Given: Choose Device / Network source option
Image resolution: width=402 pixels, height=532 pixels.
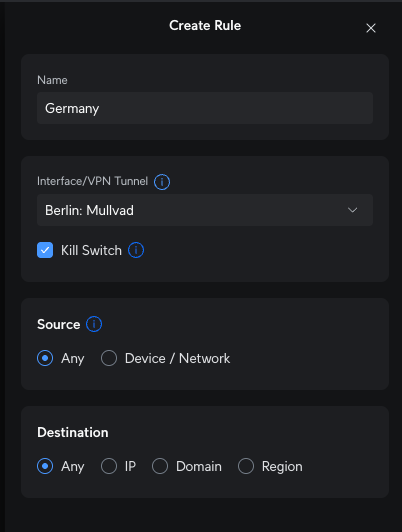Looking at the screenshot, I should (x=109, y=358).
